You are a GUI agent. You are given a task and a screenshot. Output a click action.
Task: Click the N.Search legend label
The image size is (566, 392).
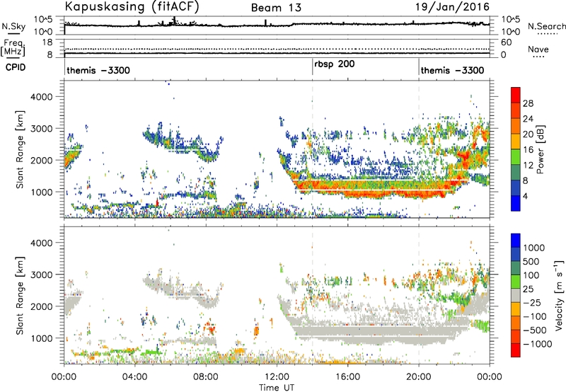point(546,26)
